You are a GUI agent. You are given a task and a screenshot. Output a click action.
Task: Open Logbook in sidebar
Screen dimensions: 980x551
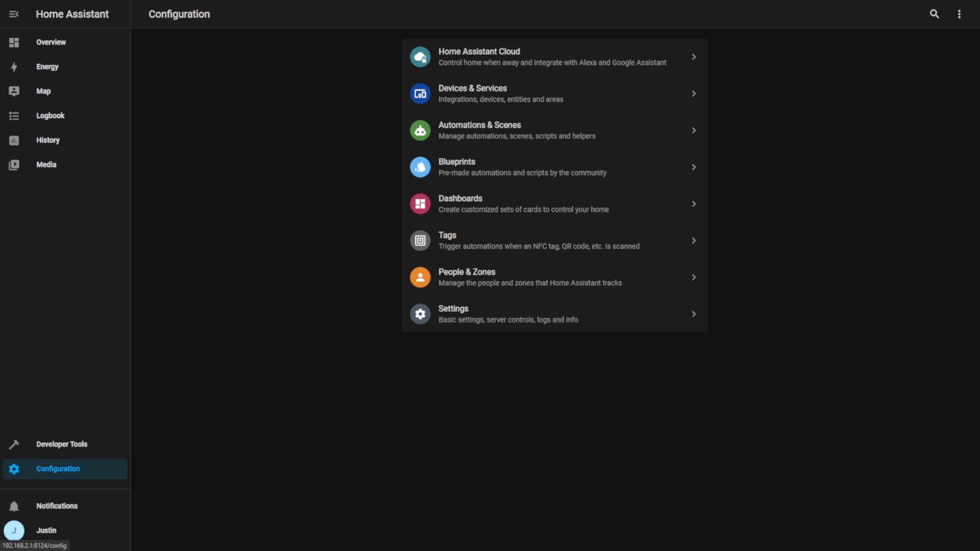(50, 116)
